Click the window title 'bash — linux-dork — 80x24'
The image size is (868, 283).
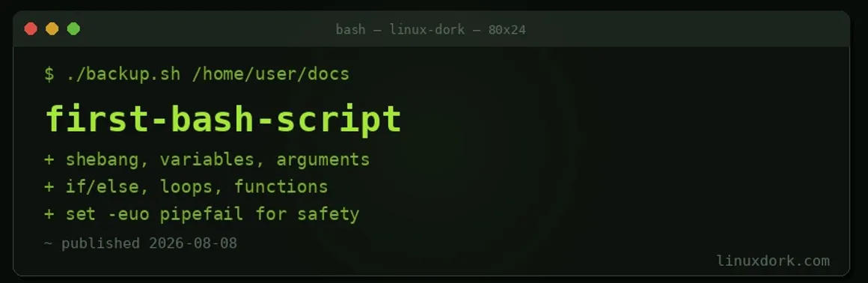[x=431, y=29]
